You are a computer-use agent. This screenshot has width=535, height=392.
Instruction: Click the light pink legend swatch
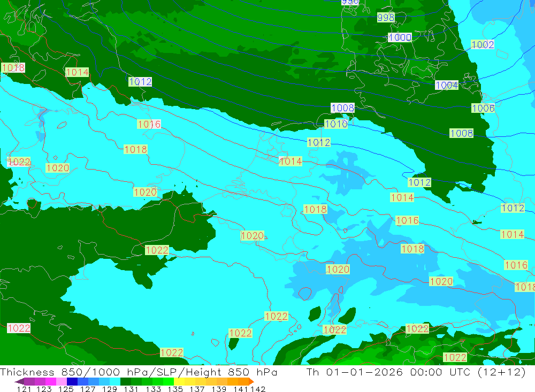coord(62,381)
